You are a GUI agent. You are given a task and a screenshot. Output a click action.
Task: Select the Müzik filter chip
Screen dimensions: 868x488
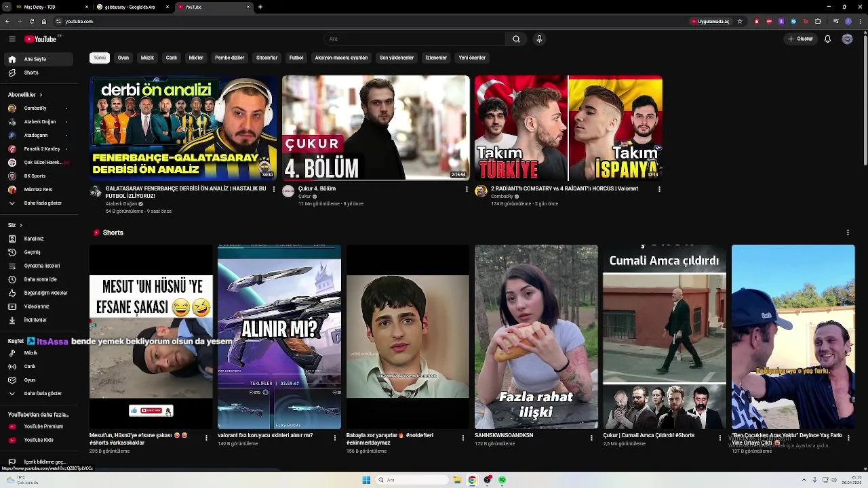coord(147,58)
